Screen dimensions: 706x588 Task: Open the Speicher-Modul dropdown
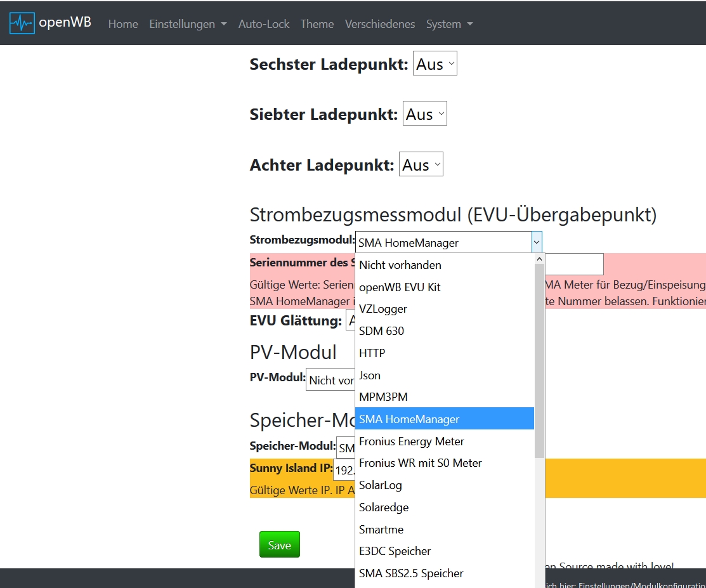tap(346, 448)
